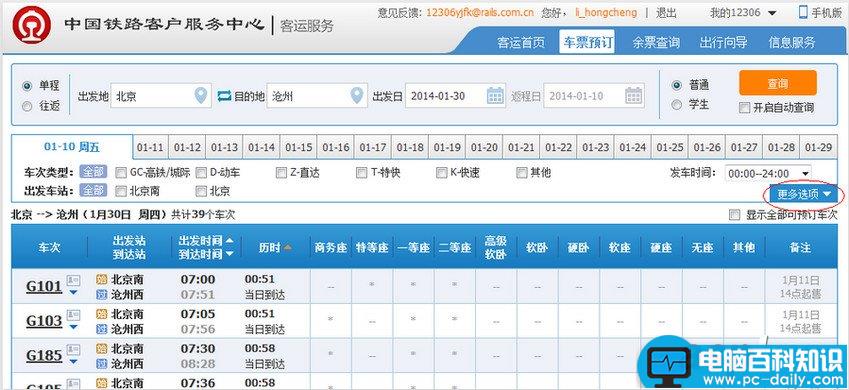Click G103 origin station 始 badge
Screen dimensions: 849x390
(x=101, y=314)
